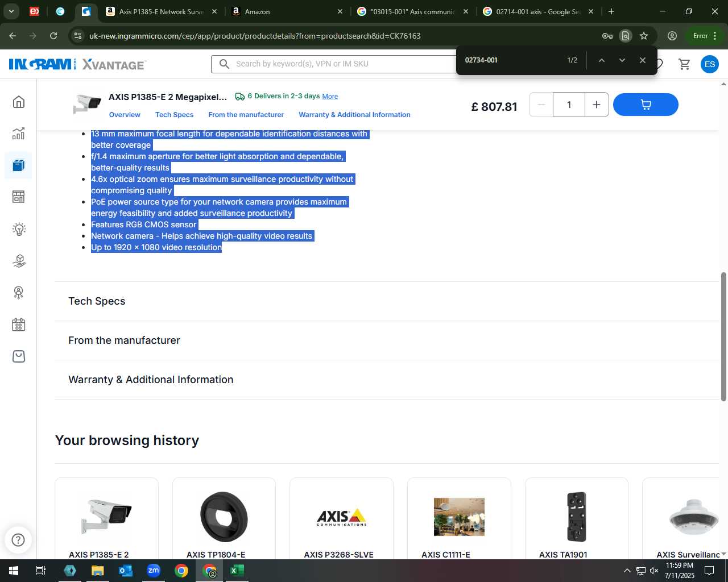Go to previous find-in-page match

(x=601, y=60)
